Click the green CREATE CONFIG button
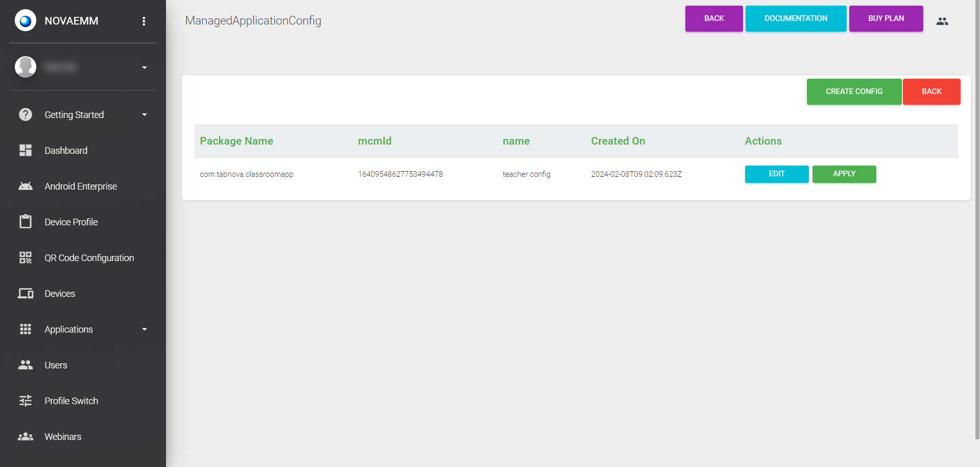 tap(854, 91)
